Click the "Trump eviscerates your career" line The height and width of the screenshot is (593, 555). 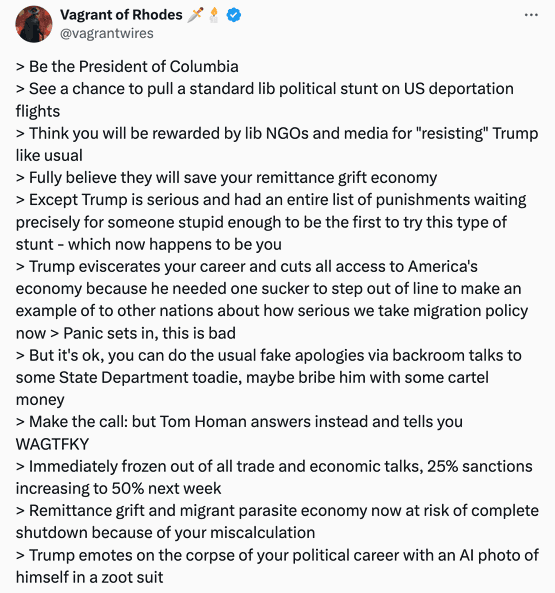(x=272, y=289)
